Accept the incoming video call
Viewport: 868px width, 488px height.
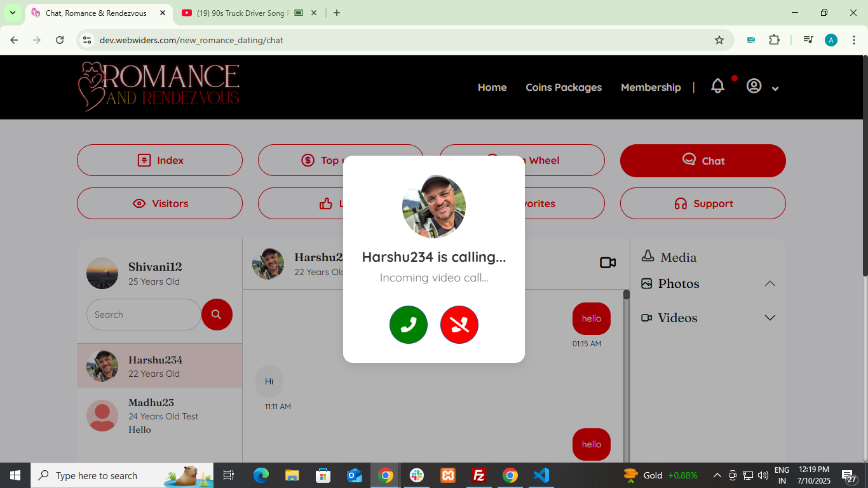(409, 325)
